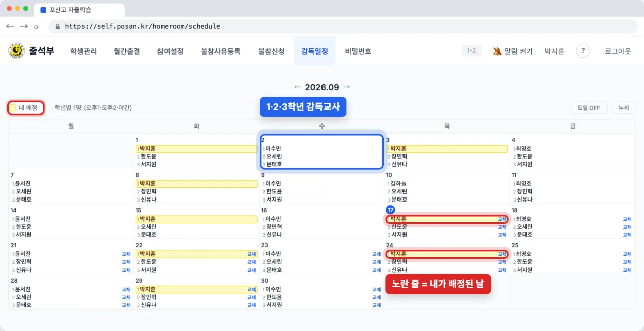The height and width of the screenshot is (331, 644).
Task: Click 교체 for 최영호 on day 18
Action: pos(627,219)
